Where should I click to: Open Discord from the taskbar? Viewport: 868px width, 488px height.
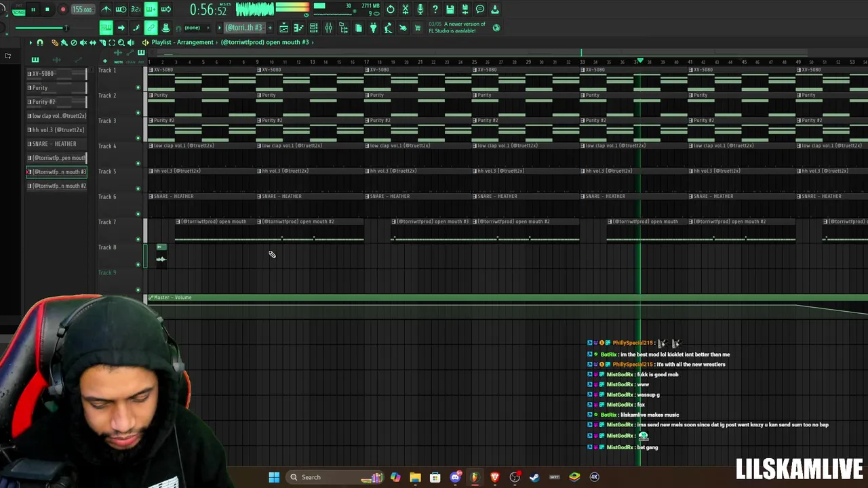455,477
